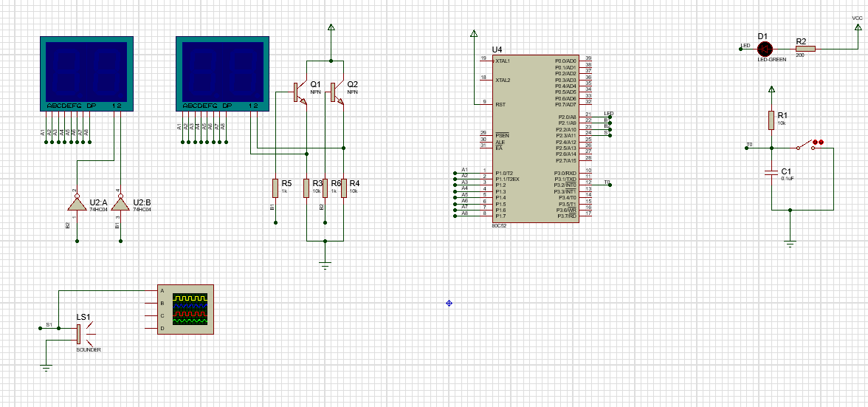
Task: Pick the R1 10k pull-up resistor
Action: (x=772, y=120)
